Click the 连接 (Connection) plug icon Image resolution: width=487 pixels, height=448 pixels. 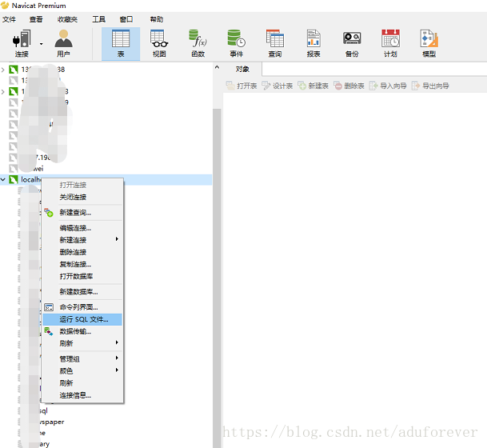[x=22, y=39]
